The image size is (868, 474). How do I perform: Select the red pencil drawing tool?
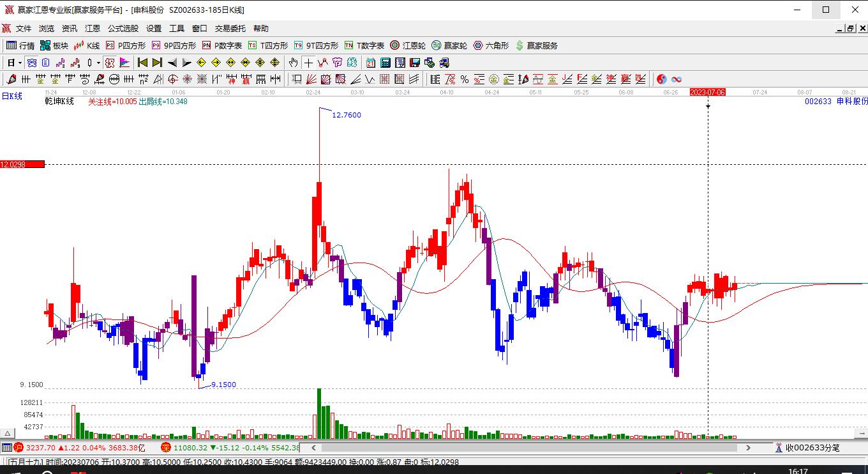pos(11,79)
